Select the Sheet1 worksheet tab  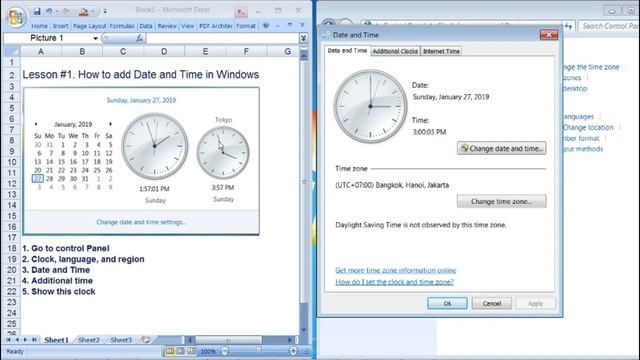[56, 340]
